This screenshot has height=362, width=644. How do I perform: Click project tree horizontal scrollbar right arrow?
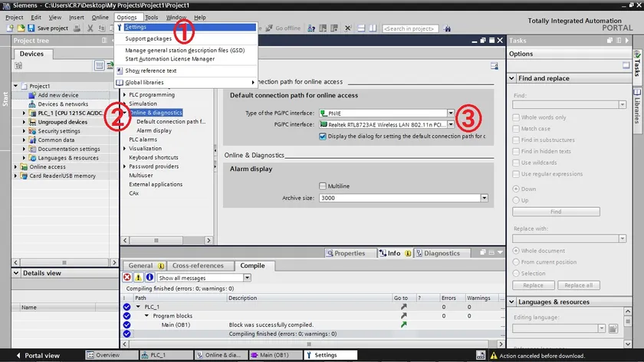point(114,262)
